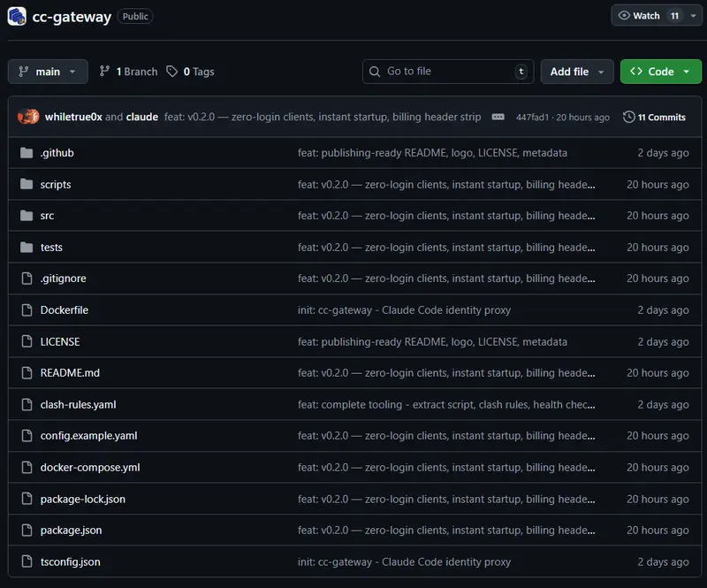This screenshot has height=588, width=707.
Task: Click the file icon for clash-rules.yaml
Action: tap(27, 404)
